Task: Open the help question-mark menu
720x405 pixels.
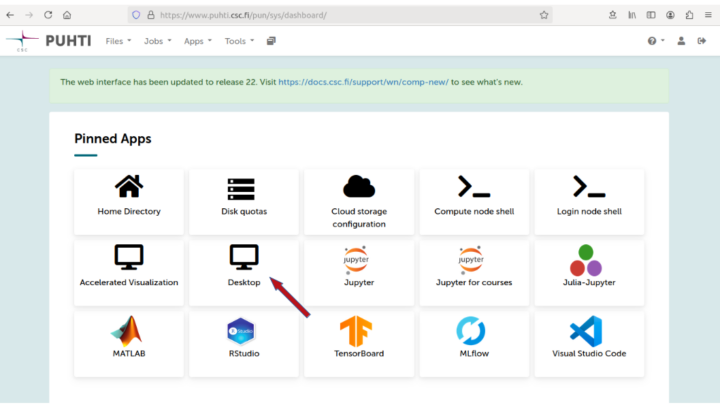Action: pyautogui.click(x=656, y=41)
